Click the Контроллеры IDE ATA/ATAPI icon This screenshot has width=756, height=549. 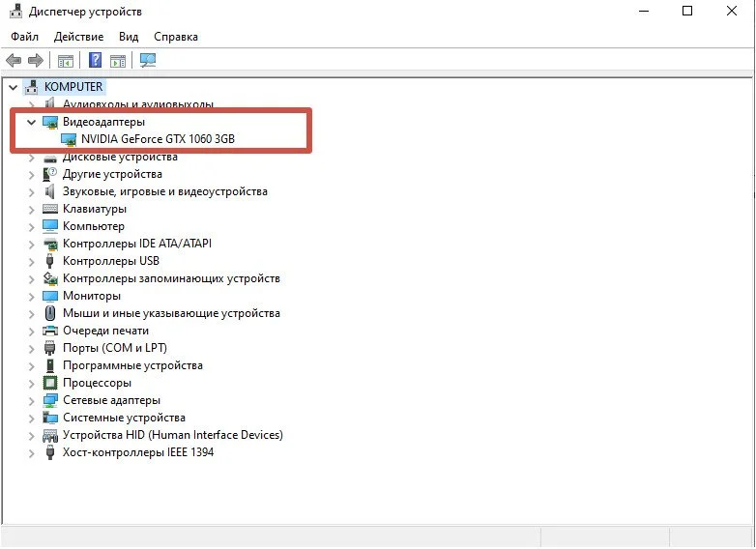tap(50, 244)
